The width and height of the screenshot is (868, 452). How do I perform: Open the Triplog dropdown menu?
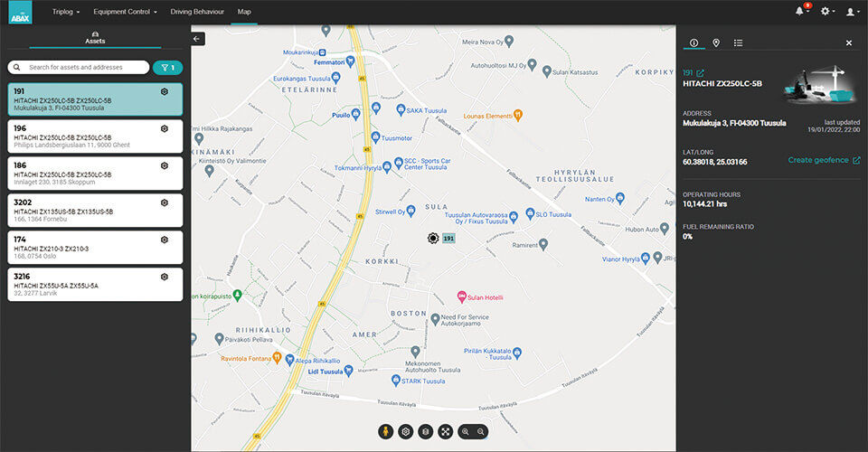click(x=66, y=12)
